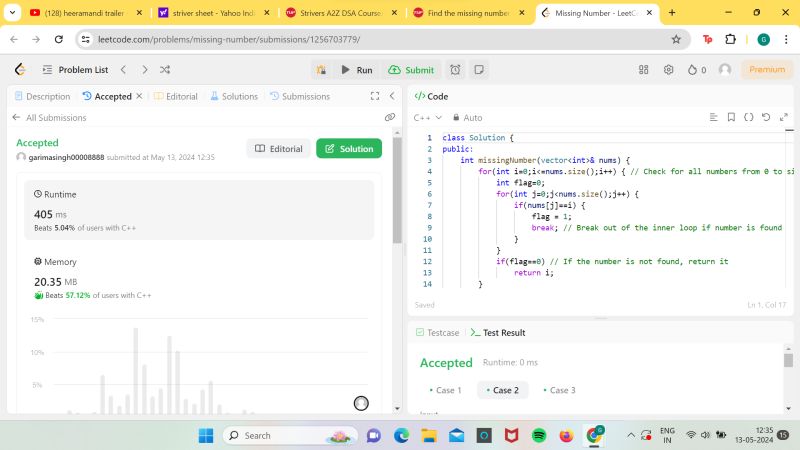This screenshot has height=450, width=800.
Task: Click the reset code arrow icon
Action: pos(766,117)
